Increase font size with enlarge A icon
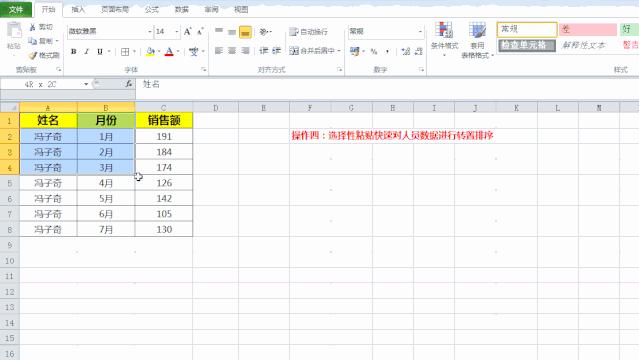This screenshot has height=360, width=639. pos(187,31)
